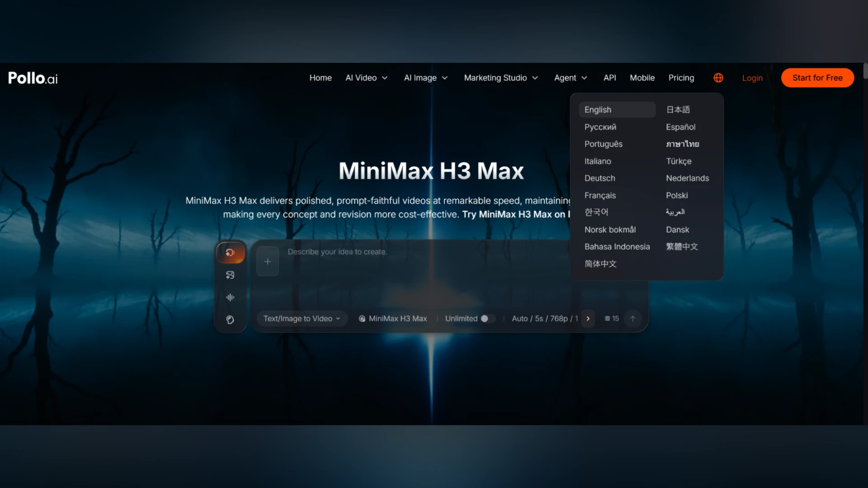This screenshot has height=488, width=868.
Task: Click the Login link
Action: pyautogui.click(x=752, y=78)
